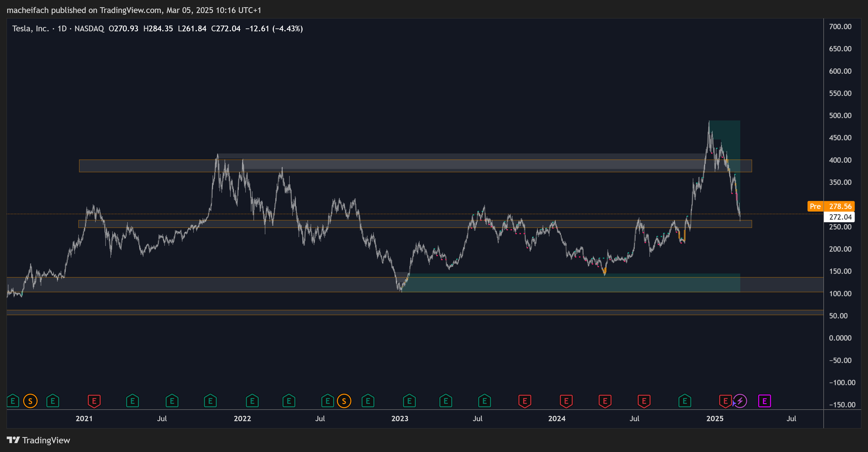Image resolution: width=868 pixels, height=452 pixels.
Task: Select the green earnings E marker at far left edge
Action: click(x=13, y=401)
